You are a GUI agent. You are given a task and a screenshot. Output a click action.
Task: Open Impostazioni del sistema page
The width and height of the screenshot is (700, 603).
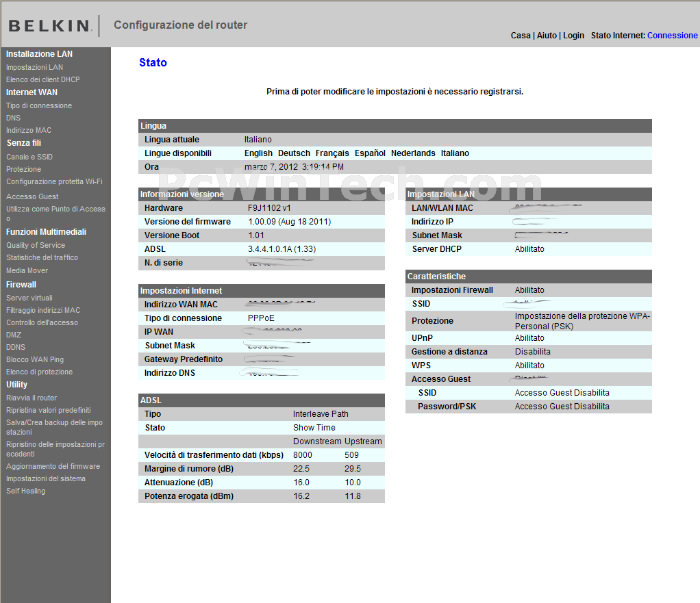[x=45, y=478]
